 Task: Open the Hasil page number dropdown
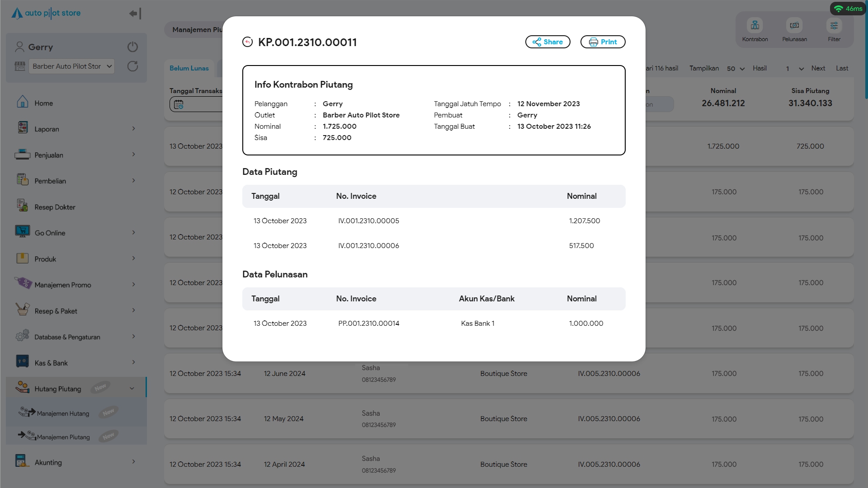tap(794, 69)
